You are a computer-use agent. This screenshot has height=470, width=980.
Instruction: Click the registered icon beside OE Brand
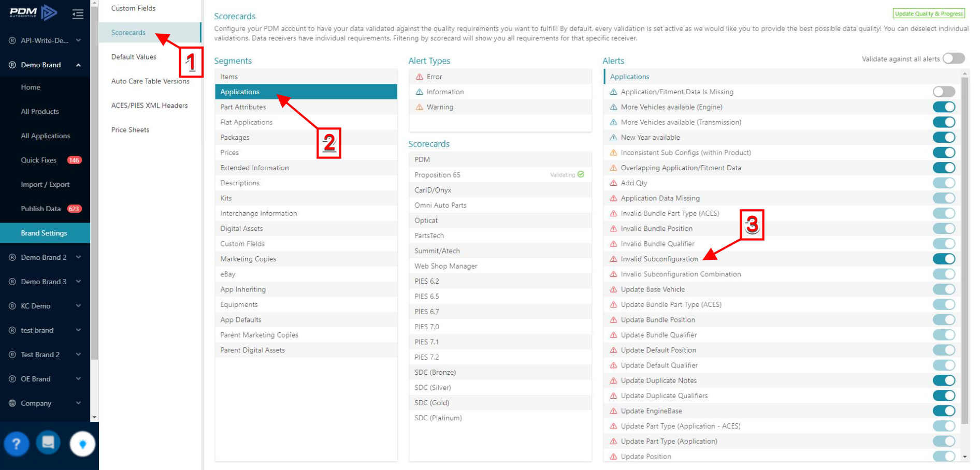[x=12, y=379]
